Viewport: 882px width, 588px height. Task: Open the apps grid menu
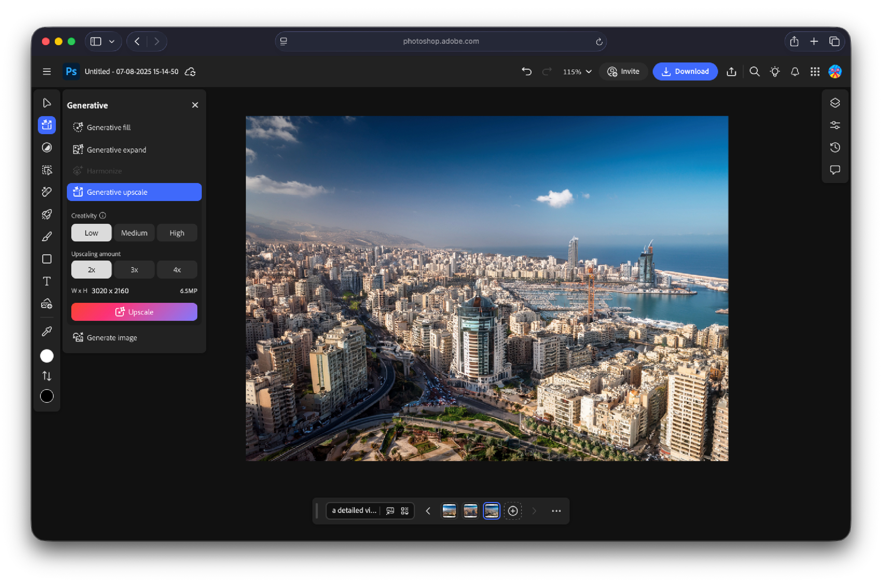tap(815, 71)
